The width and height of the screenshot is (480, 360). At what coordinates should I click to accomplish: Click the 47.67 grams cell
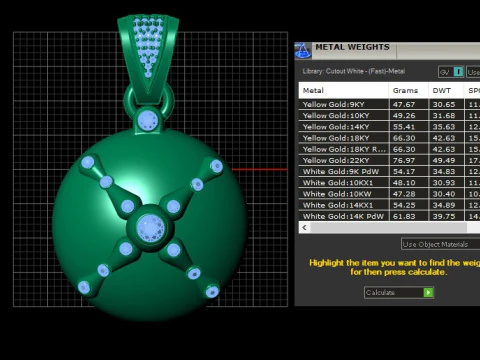(x=408, y=104)
